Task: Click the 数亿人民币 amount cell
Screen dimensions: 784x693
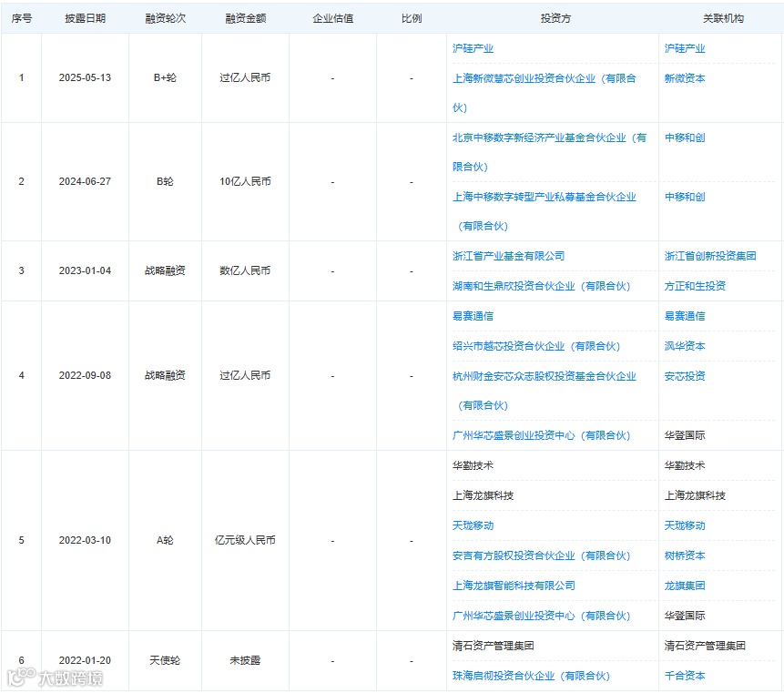Action: pyautogui.click(x=245, y=271)
